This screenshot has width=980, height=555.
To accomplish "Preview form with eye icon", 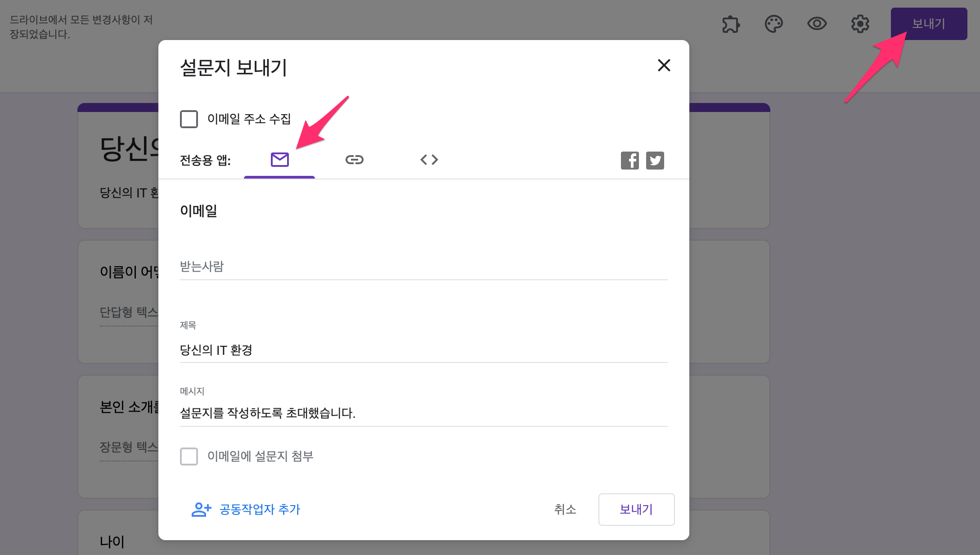I will pos(817,24).
